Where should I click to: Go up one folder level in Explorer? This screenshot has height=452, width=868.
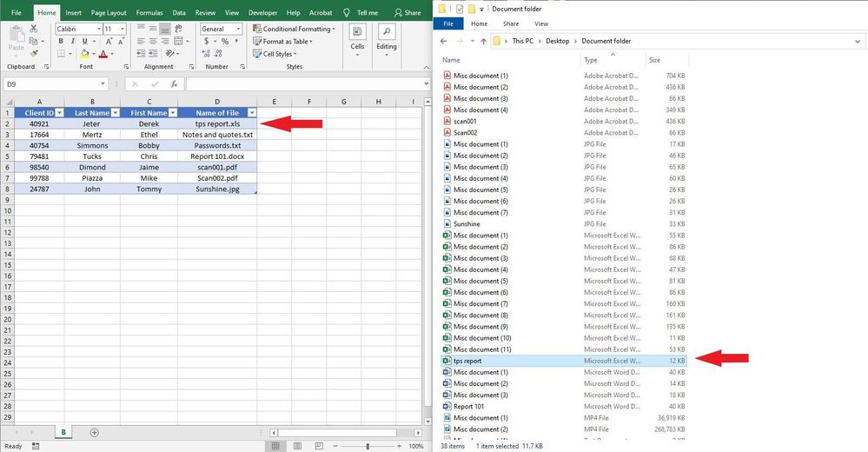pyautogui.click(x=483, y=41)
